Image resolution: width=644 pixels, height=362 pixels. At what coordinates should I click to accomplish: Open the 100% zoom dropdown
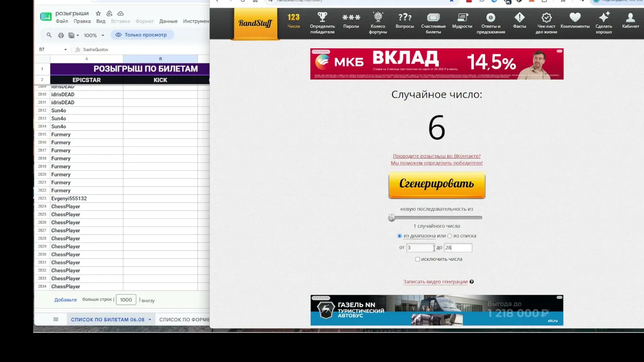[x=94, y=35]
